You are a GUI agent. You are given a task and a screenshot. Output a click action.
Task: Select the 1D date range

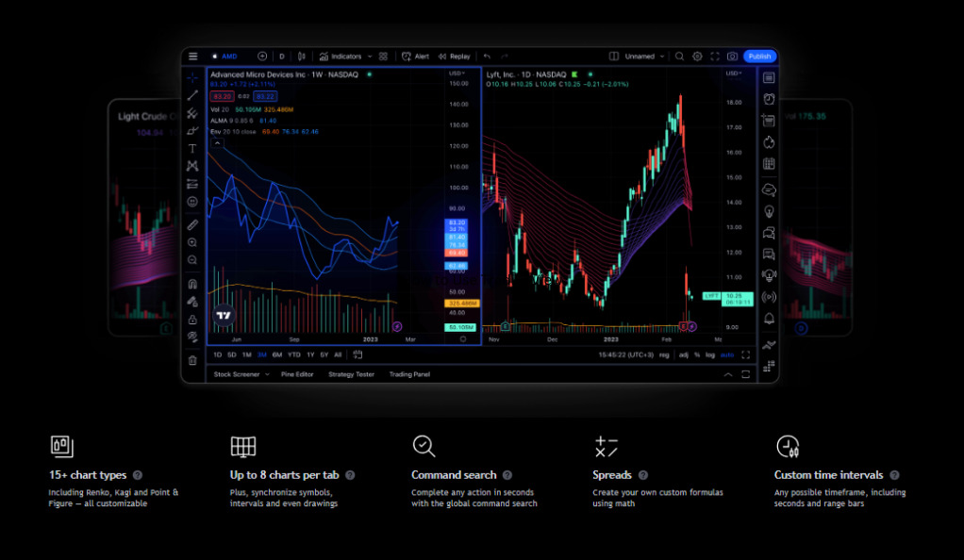(218, 354)
